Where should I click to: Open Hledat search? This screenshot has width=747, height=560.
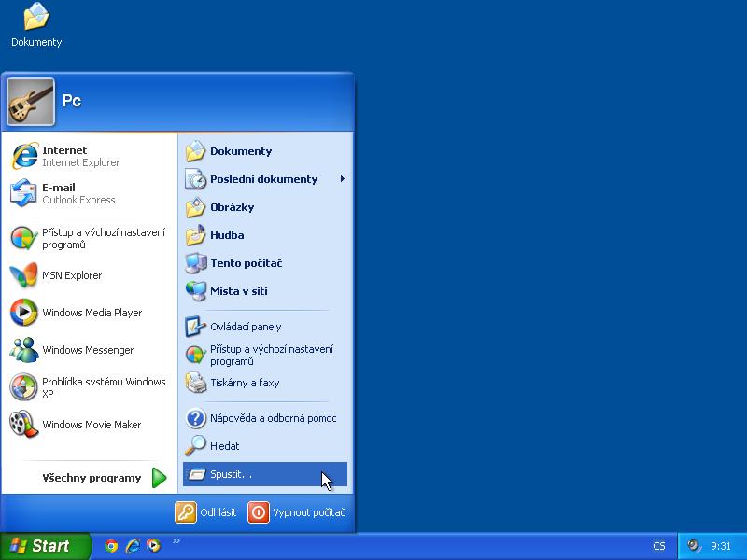click(265, 446)
